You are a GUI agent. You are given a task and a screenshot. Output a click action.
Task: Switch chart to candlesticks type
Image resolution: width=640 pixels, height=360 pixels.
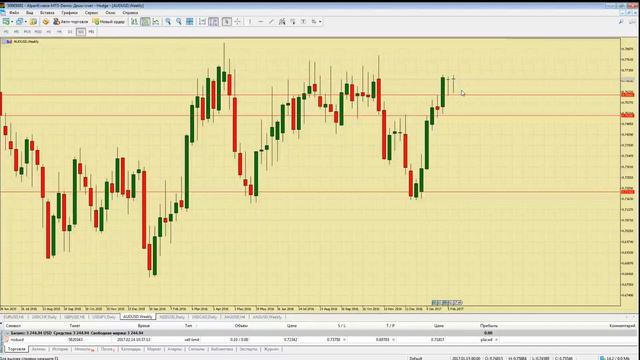pos(145,21)
